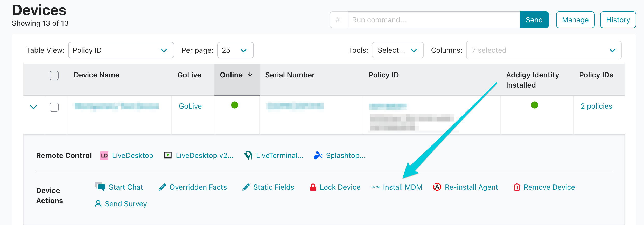Sort by the Device Name column header

click(96, 75)
